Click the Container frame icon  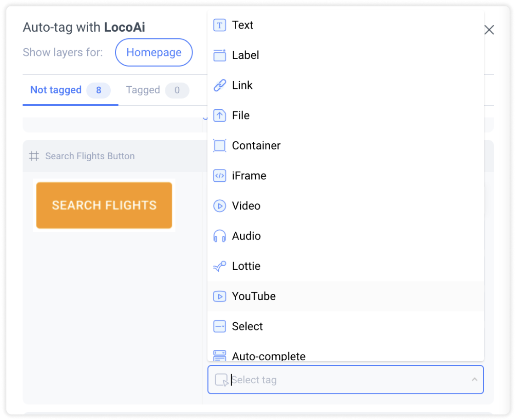click(x=220, y=146)
